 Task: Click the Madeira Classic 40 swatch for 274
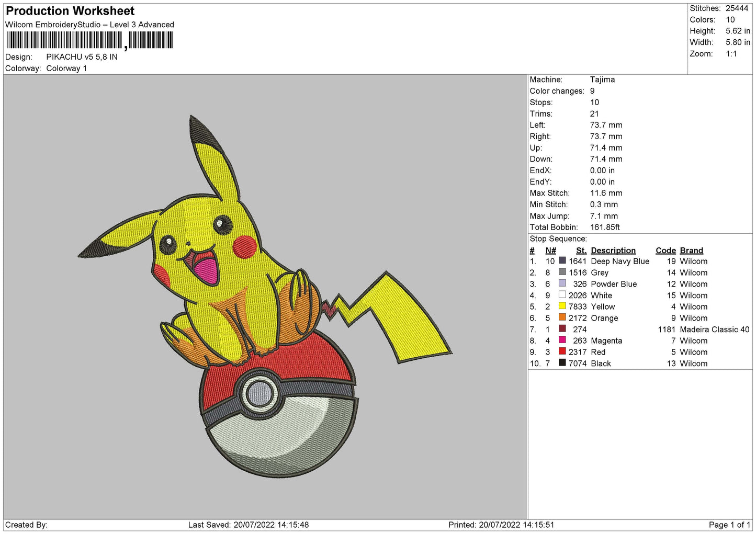pos(562,329)
